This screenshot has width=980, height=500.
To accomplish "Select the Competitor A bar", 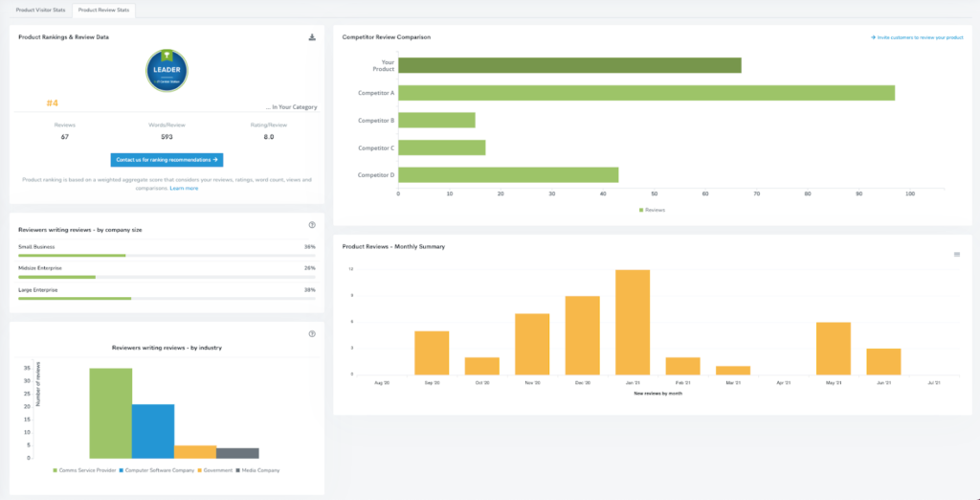I will [x=646, y=93].
